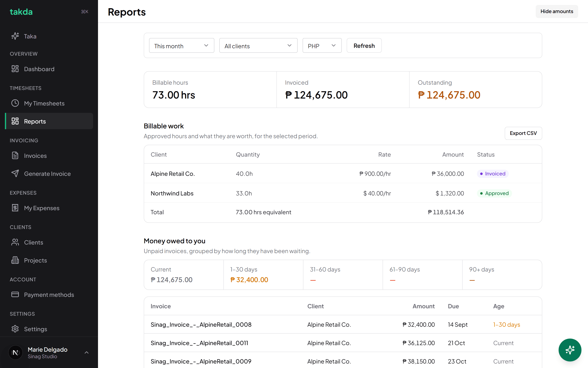The width and height of the screenshot is (588, 368).
Task: Open the floating Taka assistant button
Action: coord(570,350)
